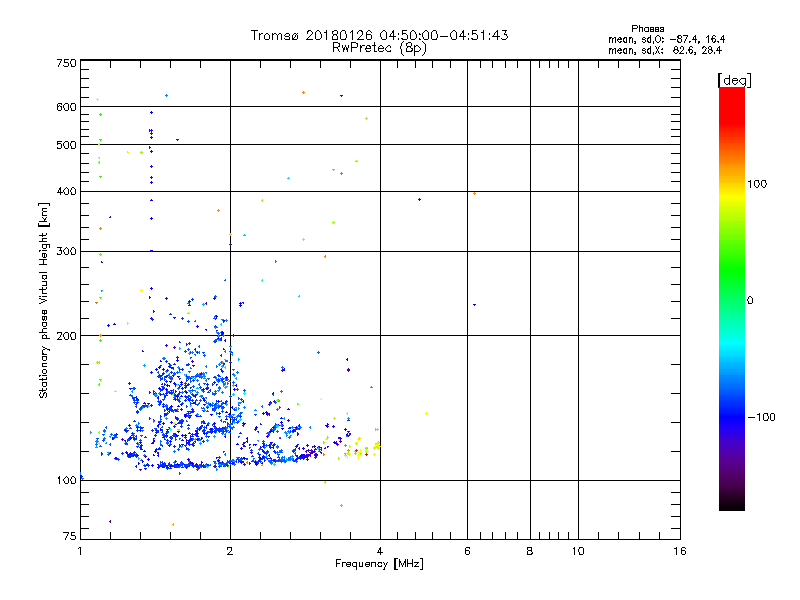Viewport: 800px width, 600px height.
Task: Click the 'Stationary phase Virtual Height [km]' axis label
Action: tap(44, 300)
